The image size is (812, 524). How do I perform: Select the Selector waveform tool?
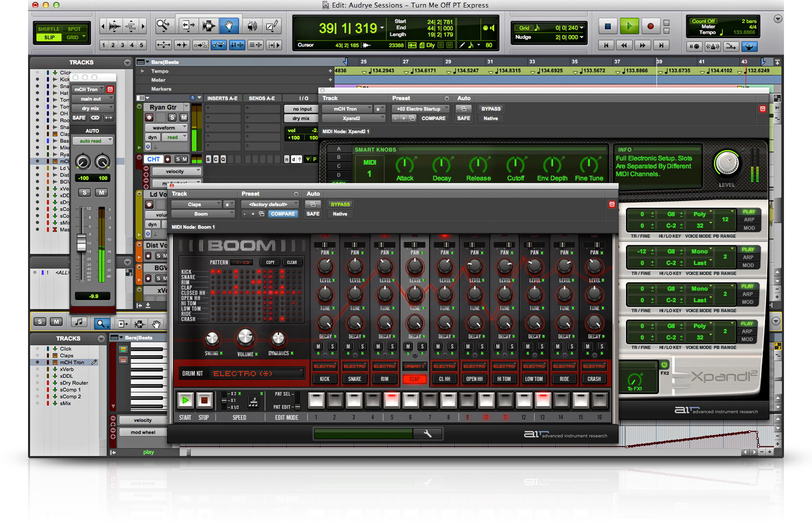[x=208, y=25]
